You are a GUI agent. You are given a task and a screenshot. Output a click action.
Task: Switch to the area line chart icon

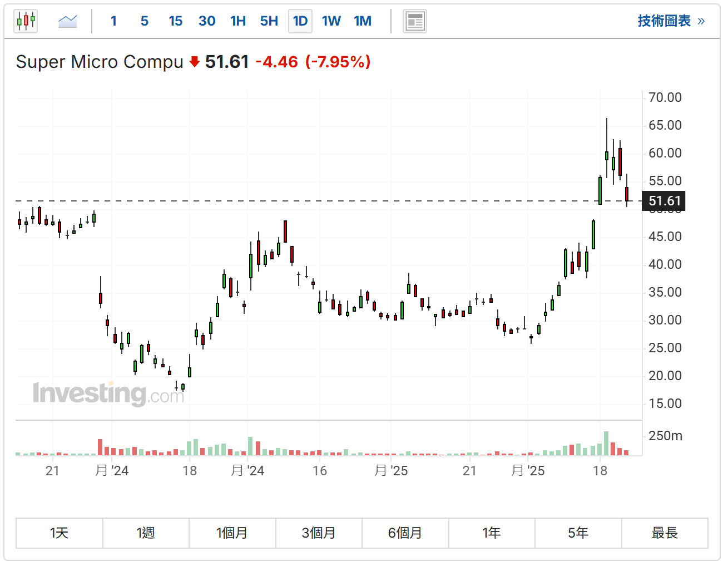68,21
